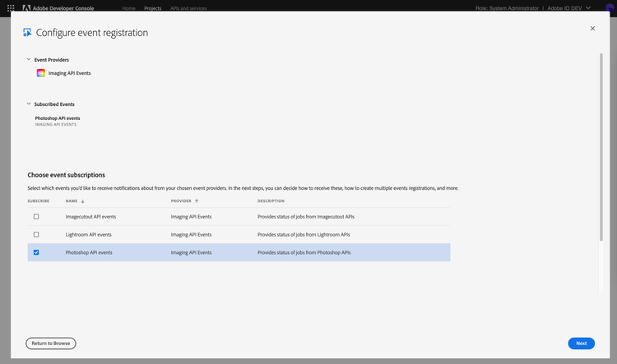Uncheck Photoshop API events subscription
The image size is (617, 364).
point(36,252)
